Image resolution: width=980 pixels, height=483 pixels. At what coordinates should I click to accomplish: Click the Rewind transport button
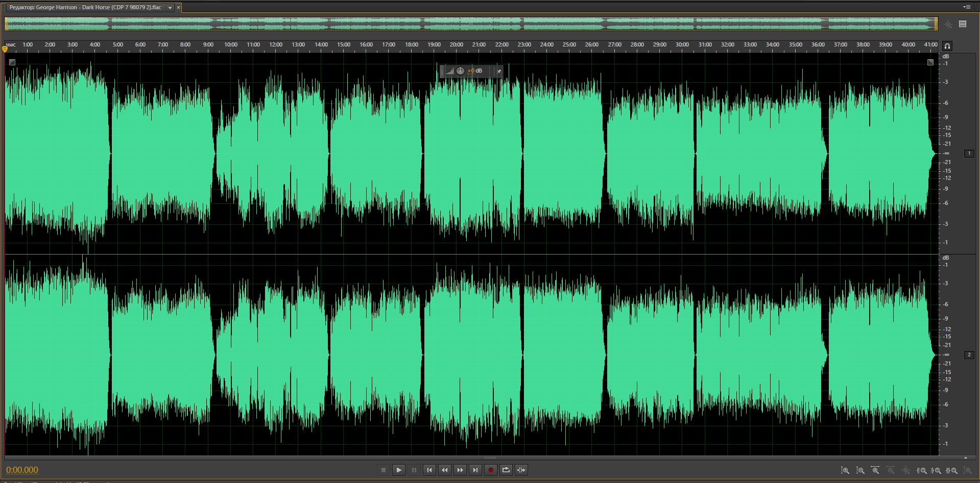[x=445, y=470]
